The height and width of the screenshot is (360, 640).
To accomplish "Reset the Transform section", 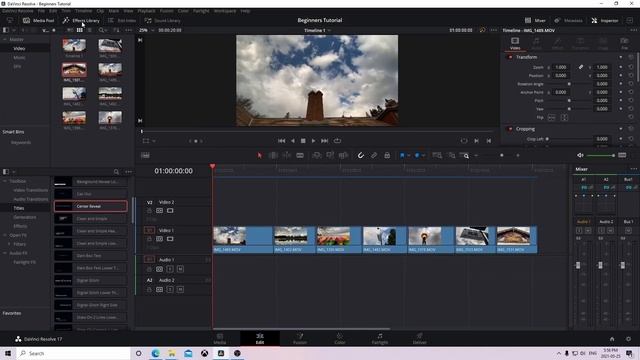I will click(631, 57).
